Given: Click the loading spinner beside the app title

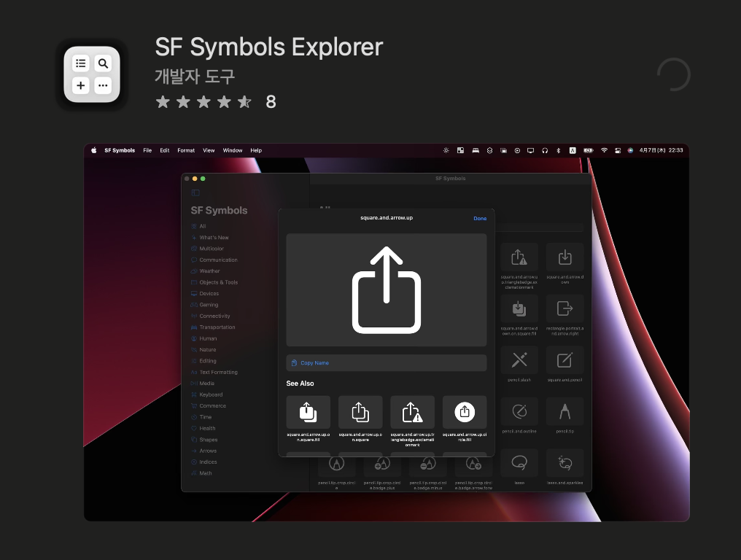Looking at the screenshot, I should point(673,74).
